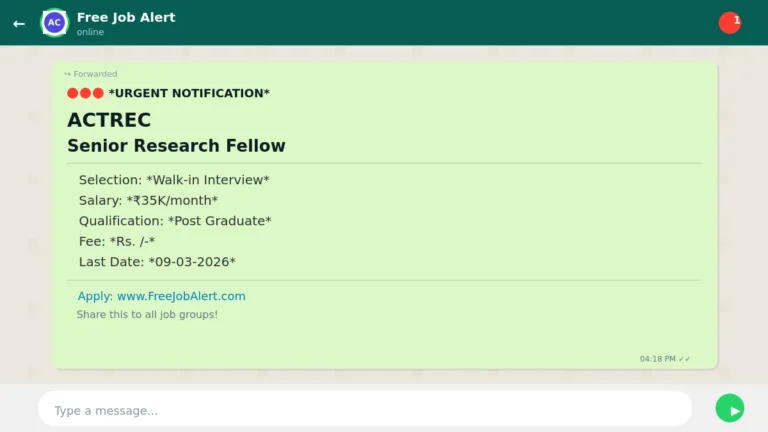Image resolution: width=768 pixels, height=432 pixels.
Task: Click the three red alert dots
Action: (85, 93)
